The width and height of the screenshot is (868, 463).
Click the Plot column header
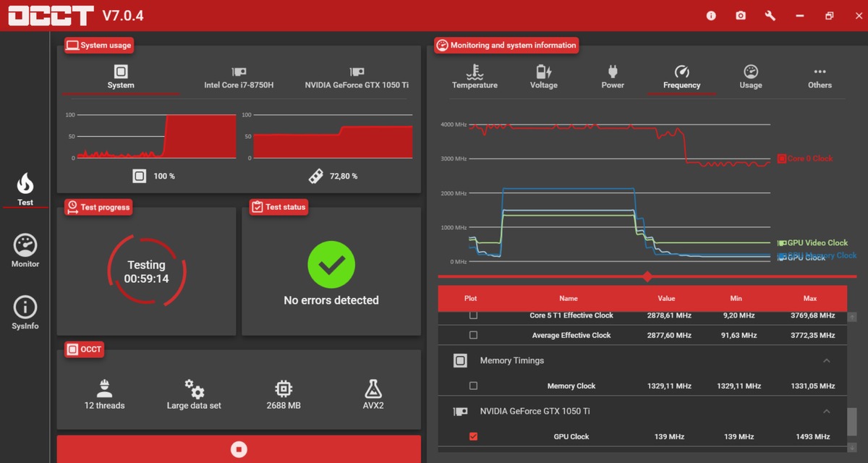471,298
